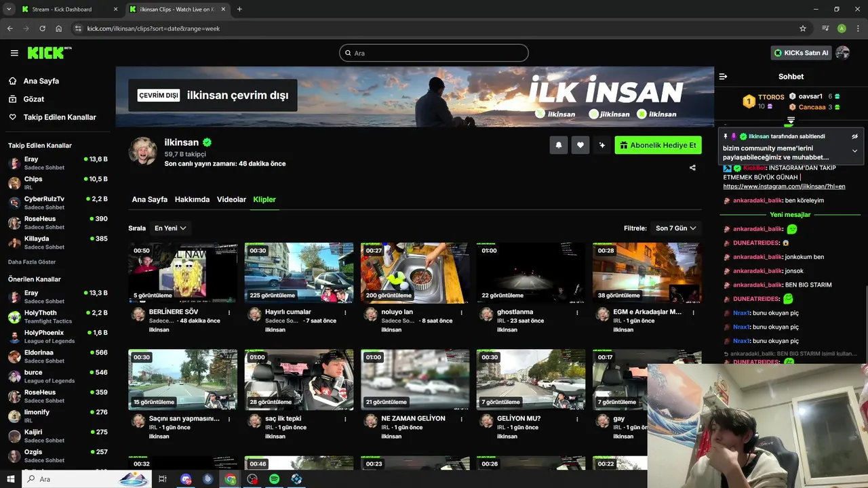Open the Instagram link in chat
Image resolution: width=868 pixels, height=488 pixels.
click(x=784, y=186)
